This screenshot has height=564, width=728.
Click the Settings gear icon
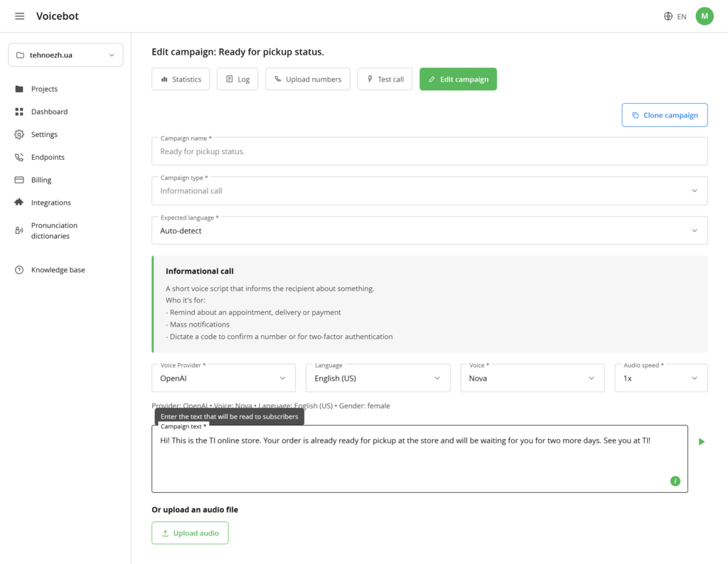click(x=19, y=134)
